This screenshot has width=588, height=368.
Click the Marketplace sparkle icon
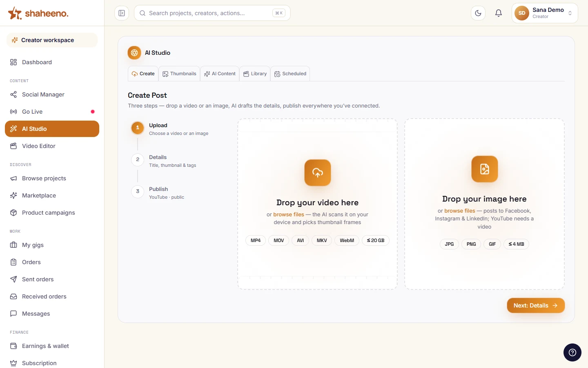tap(13, 195)
